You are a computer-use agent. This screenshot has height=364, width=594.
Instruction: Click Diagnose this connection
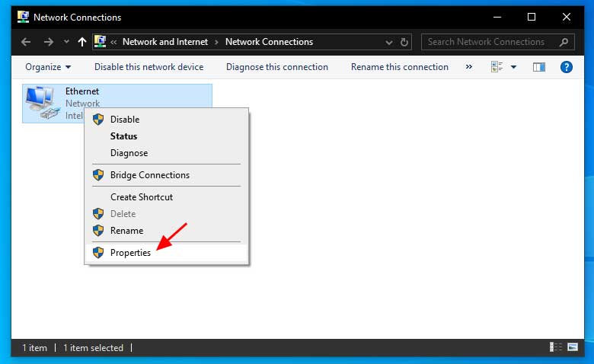pos(277,67)
